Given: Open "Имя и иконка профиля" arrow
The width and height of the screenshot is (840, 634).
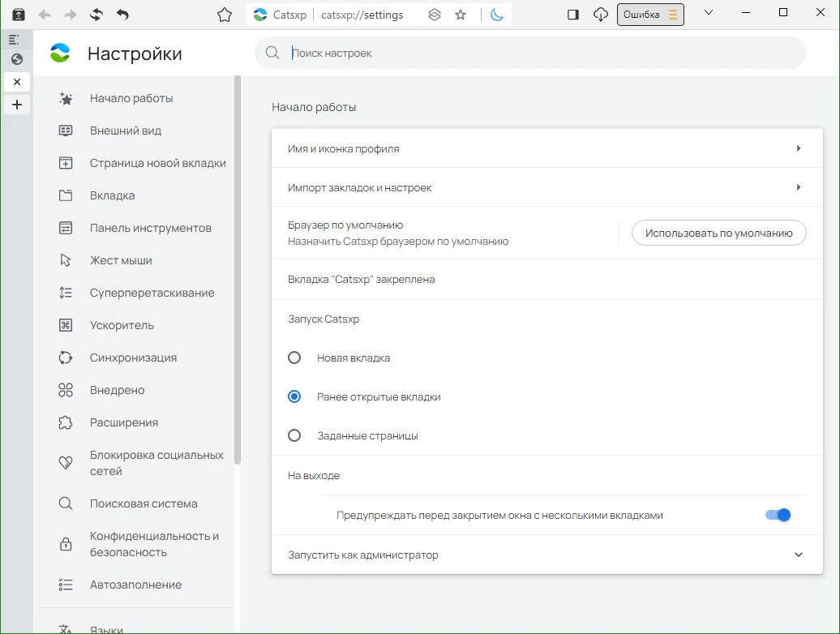Looking at the screenshot, I should pyautogui.click(x=798, y=148).
